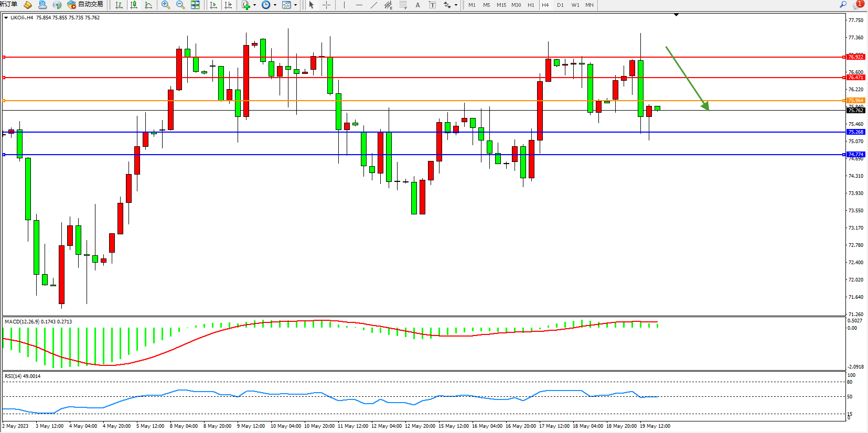Open the search magnifier at top right
Image resolution: width=868 pixels, height=433 pixels.
pyautogui.click(x=843, y=4)
